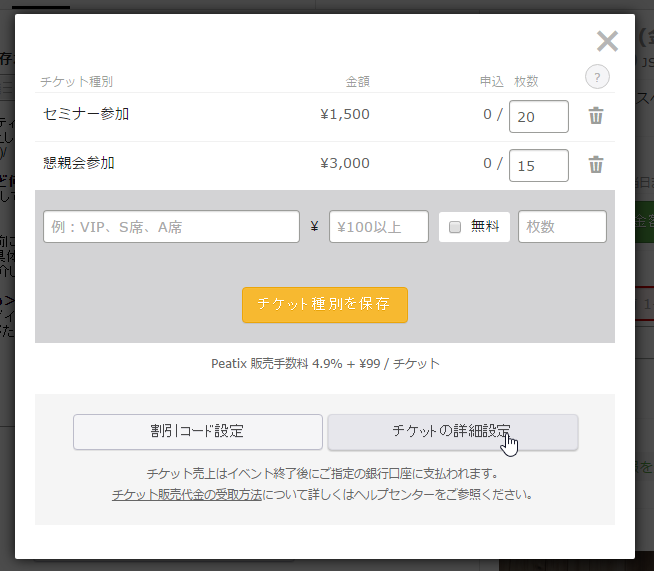The image size is (654, 571).
Task: Open チケットの詳細設定
Action: [452, 432]
